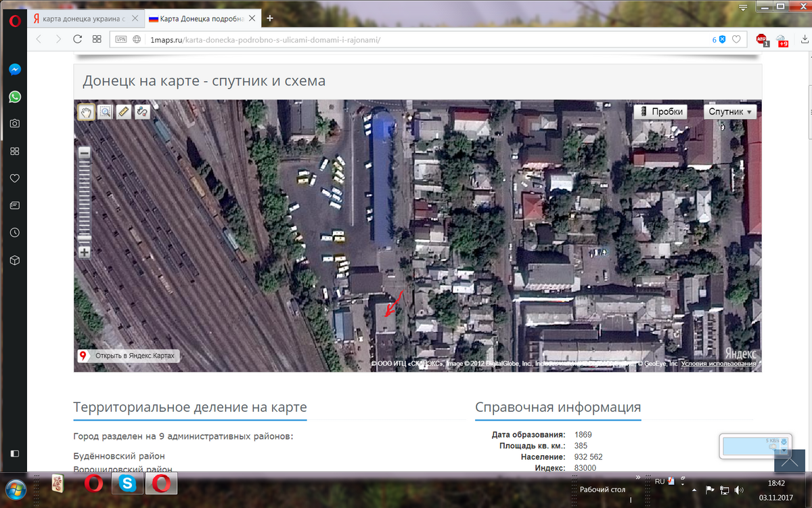Switch to the active Opera taskbar window
The height and width of the screenshot is (508, 812).
162,484
